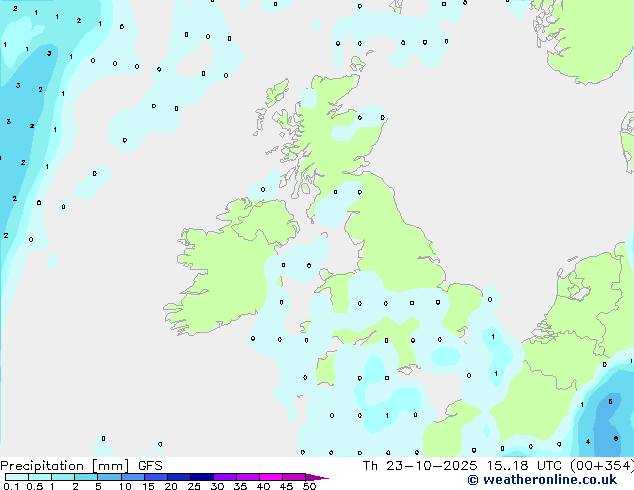Click the map value '4' in the bottom-right rain area
Viewport: 634px width, 490px height.
(588, 442)
